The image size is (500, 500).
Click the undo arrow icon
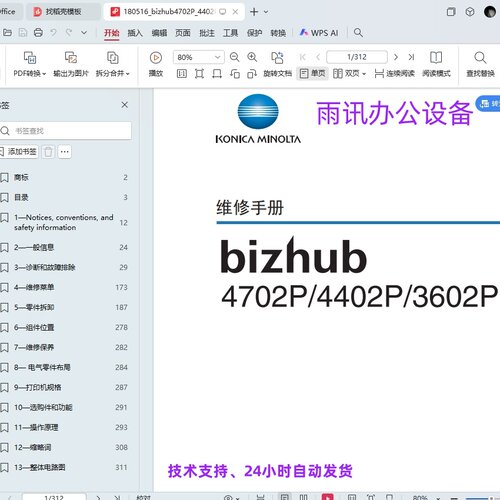coord(53,33)
